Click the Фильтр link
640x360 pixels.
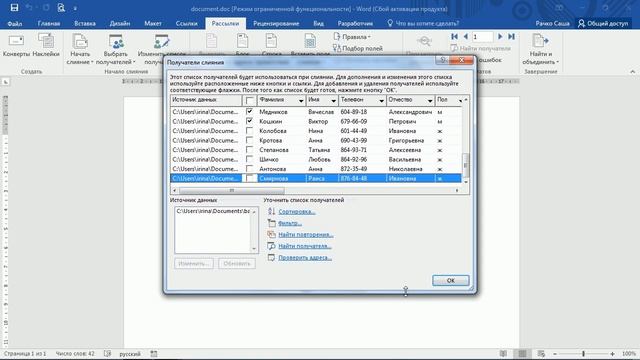click(290, 223)
